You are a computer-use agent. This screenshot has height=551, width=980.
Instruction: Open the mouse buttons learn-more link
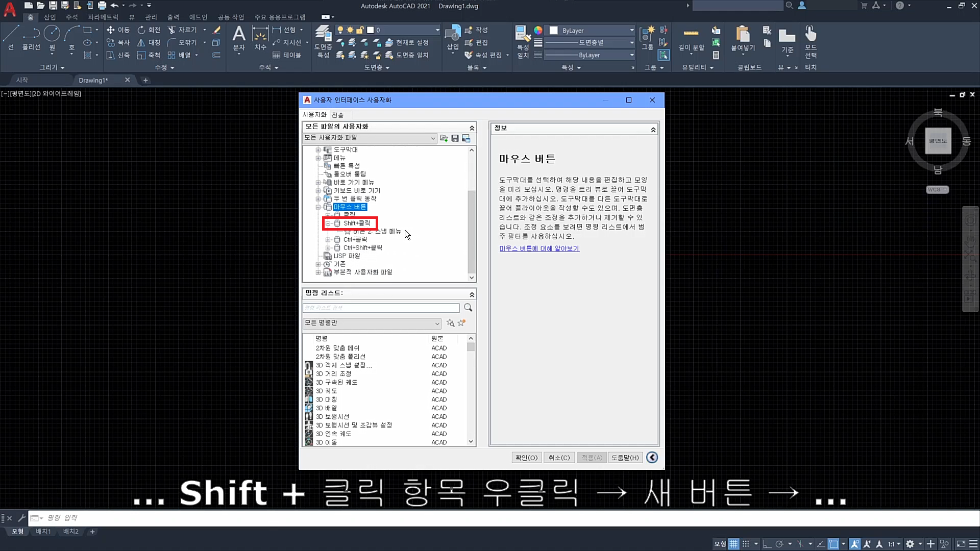tap(539, 248)
